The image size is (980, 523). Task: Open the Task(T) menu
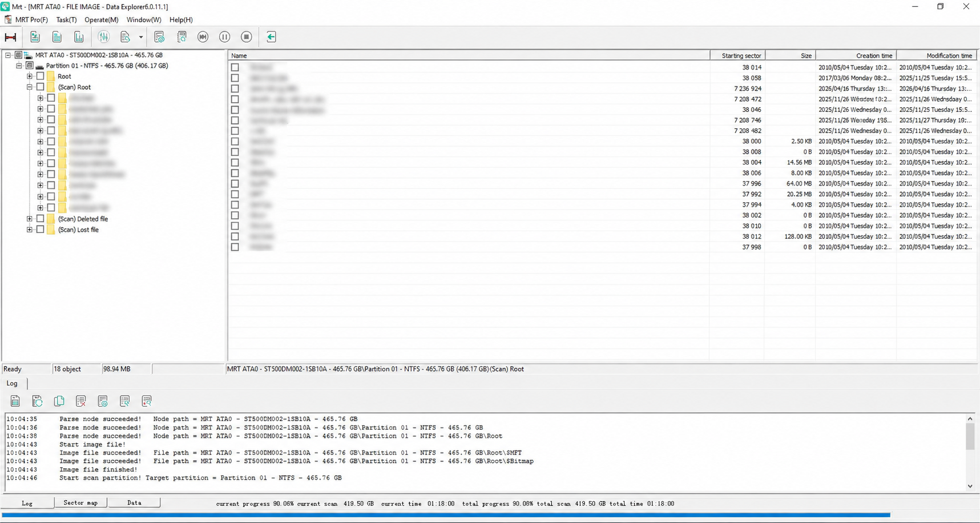[66, 20]
